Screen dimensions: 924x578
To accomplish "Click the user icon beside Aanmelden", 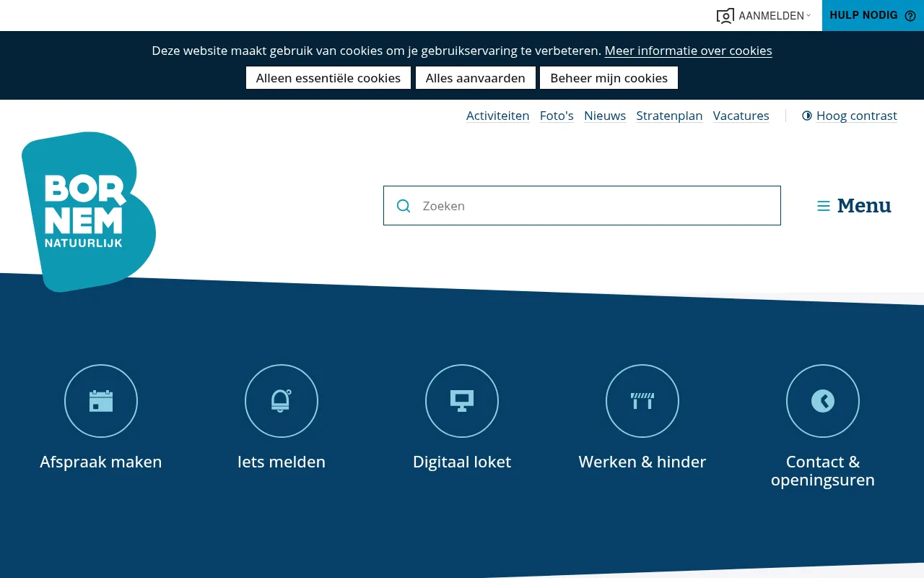I will pyautogui.click(x=725, y=16).
